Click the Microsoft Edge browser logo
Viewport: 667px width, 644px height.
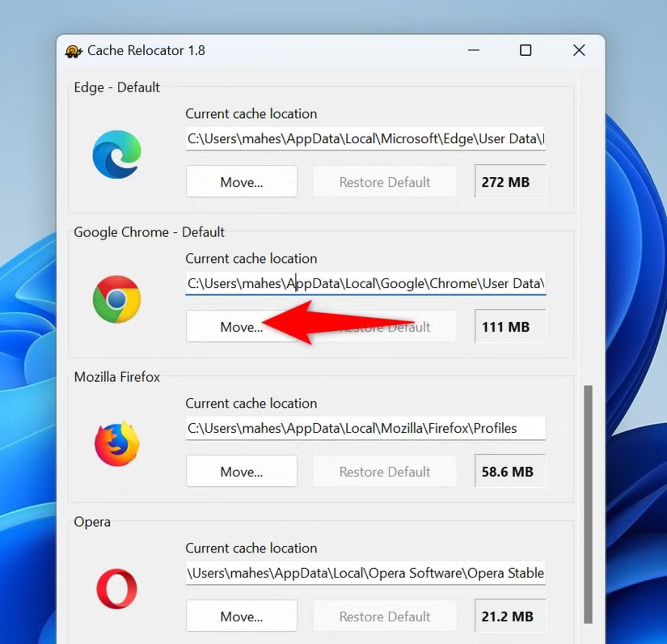point(117,155)
